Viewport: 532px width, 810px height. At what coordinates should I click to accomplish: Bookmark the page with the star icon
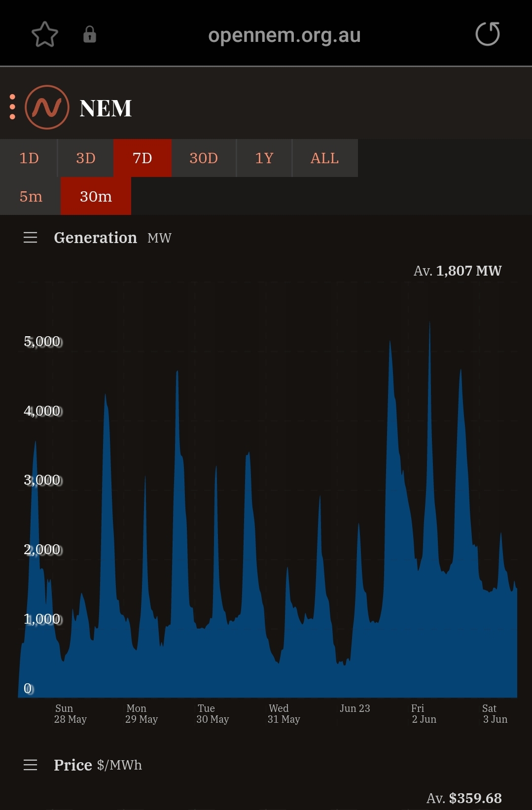(45, 35)
